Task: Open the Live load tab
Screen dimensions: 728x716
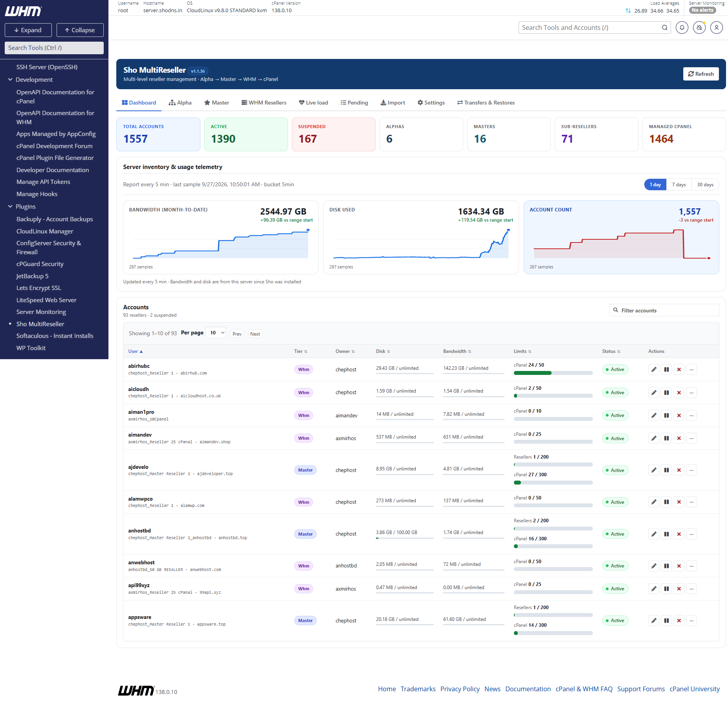Action: point(314,103)
